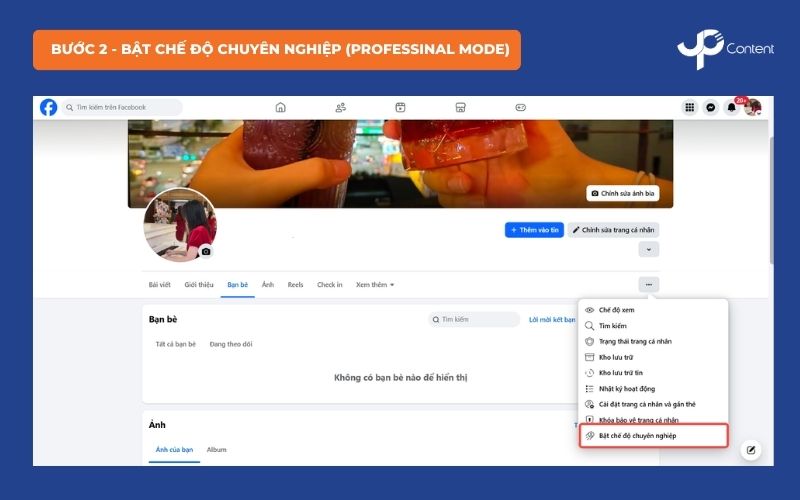
Task: Open the notifications bell icon
Action: [x=731, y=107]
